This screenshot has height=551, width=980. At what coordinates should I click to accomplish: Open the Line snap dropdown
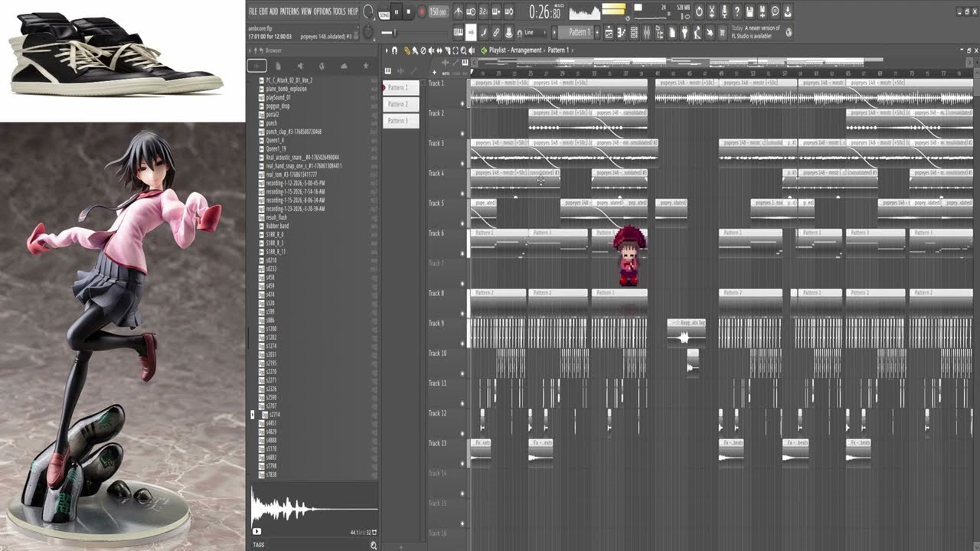point(535,32)
